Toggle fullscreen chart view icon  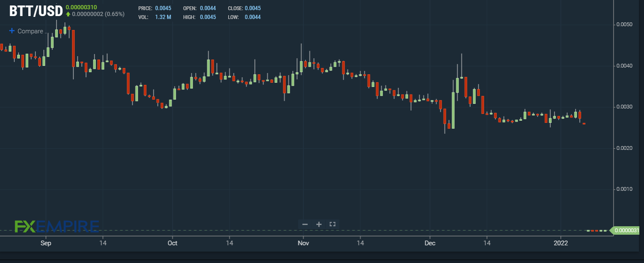tap(332, 224)
